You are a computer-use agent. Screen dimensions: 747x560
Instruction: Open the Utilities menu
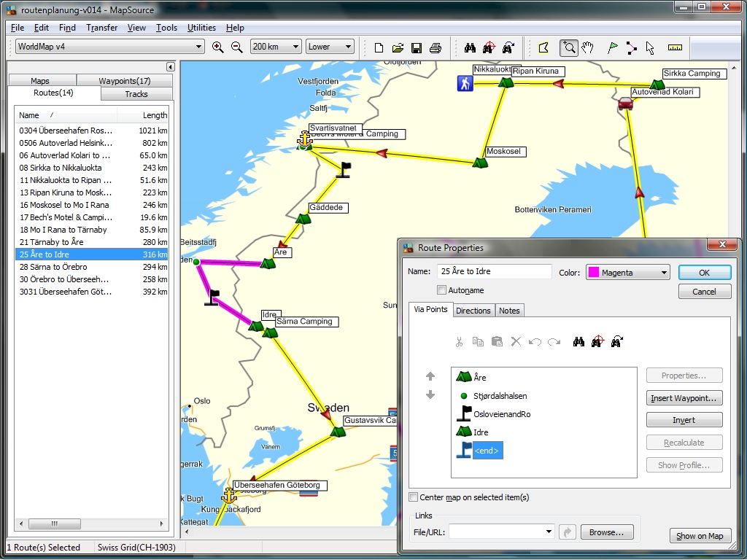[201, 28]
